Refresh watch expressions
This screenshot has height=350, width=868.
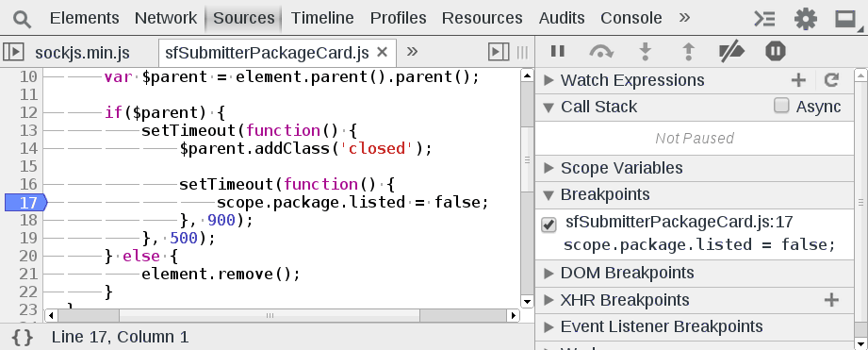pos(831,80)
